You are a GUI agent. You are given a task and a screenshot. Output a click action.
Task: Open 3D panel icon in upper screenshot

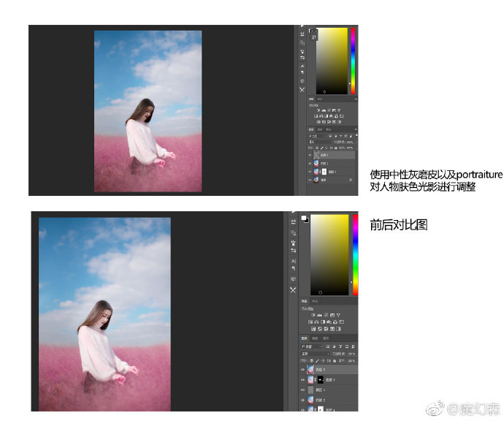[302, 80]
